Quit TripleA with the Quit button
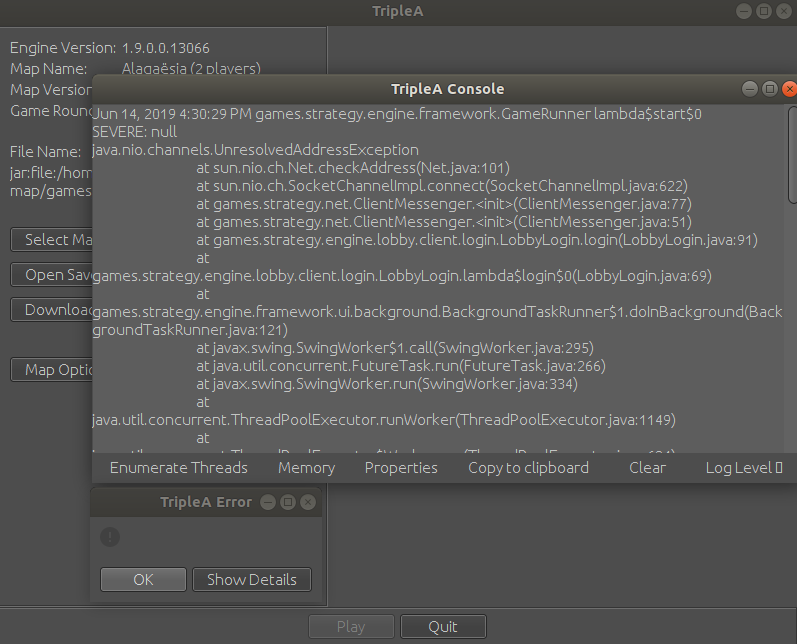Viewport: 797px width, 644px height. (443, 627)
